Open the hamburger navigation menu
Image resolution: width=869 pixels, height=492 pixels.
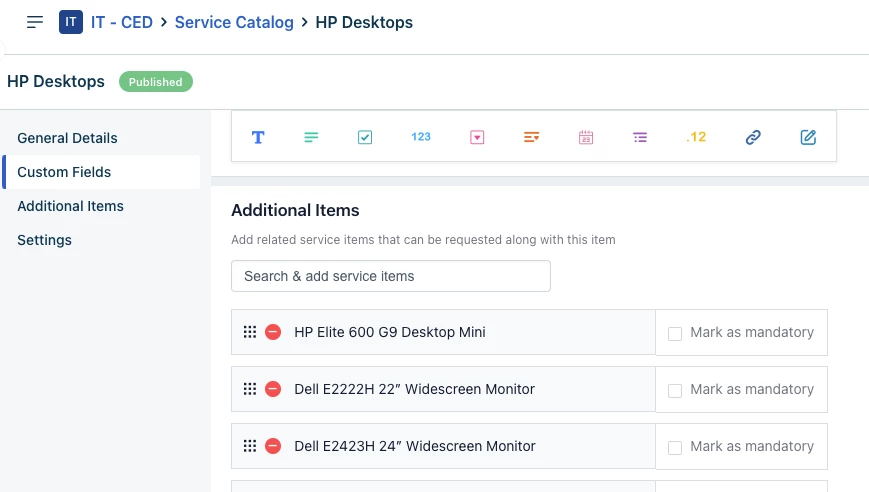(x=34, y=22)
